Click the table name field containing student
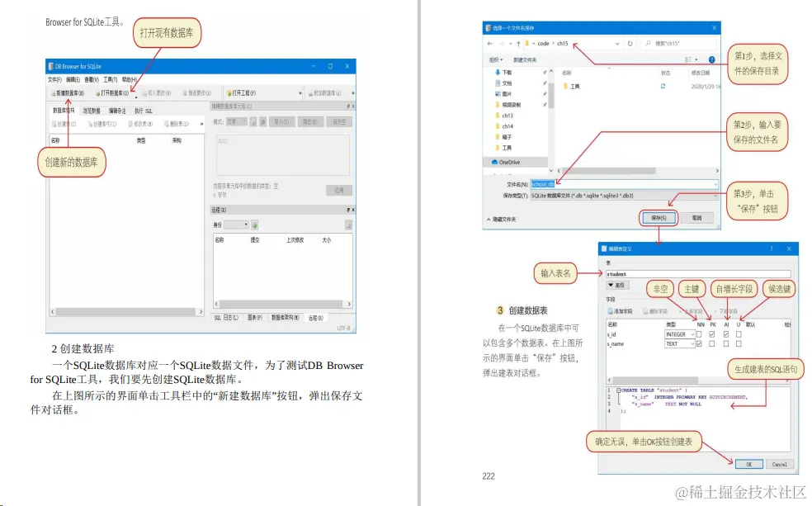Screen dimensions: 812x506 tap(699, 274)
